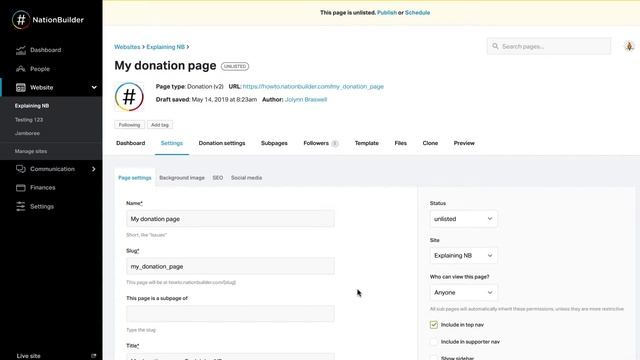Switch to the Dashboard page tab
The image size is (640, 360).
tap(131, 143)
